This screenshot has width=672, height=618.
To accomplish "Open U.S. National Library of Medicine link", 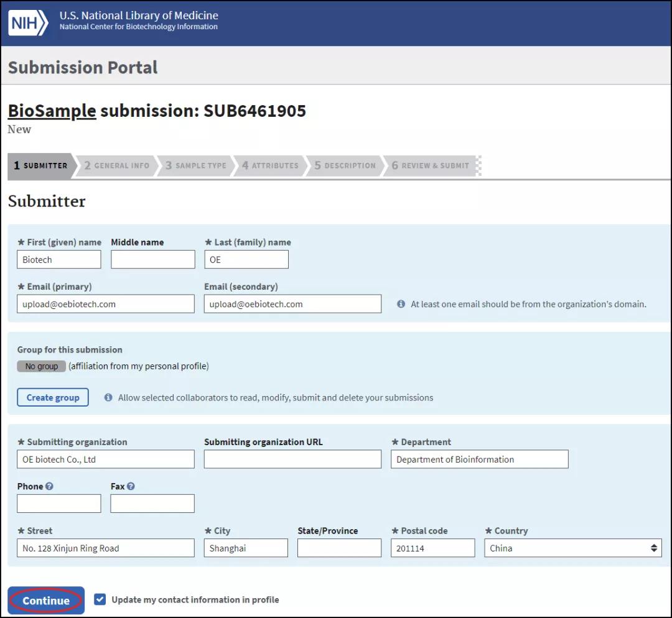I will [139, 16].
